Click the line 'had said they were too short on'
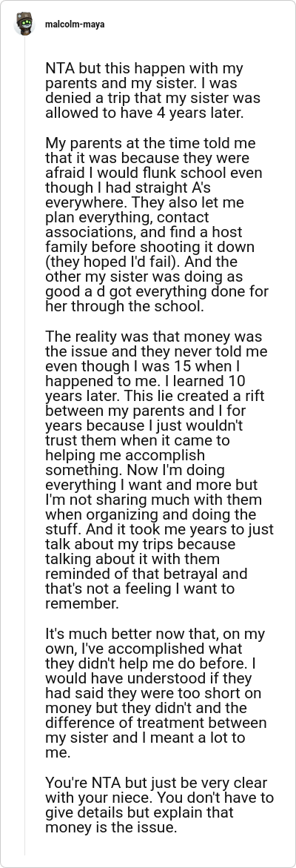This screenshot has width=296, height=868. pos(153,693)
